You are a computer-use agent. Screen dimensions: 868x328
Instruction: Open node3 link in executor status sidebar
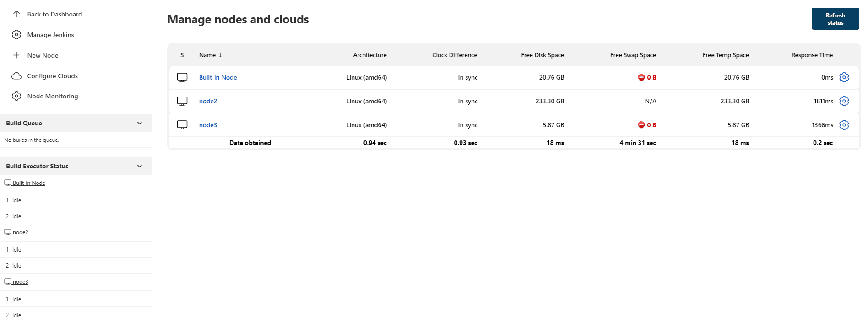pos(20,282)
